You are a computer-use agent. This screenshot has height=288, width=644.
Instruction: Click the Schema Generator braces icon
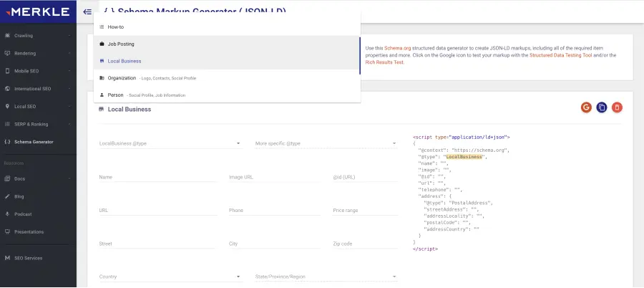(x=7, y=142)
